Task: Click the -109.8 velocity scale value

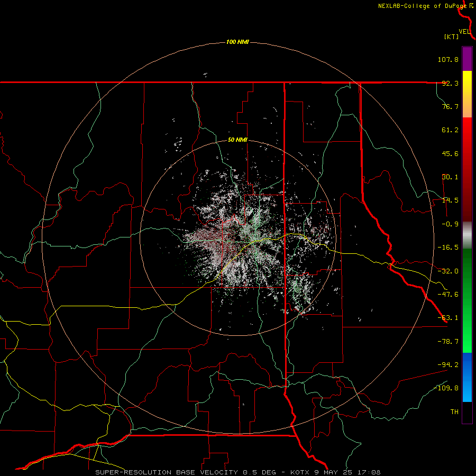Action: (446, 388)
